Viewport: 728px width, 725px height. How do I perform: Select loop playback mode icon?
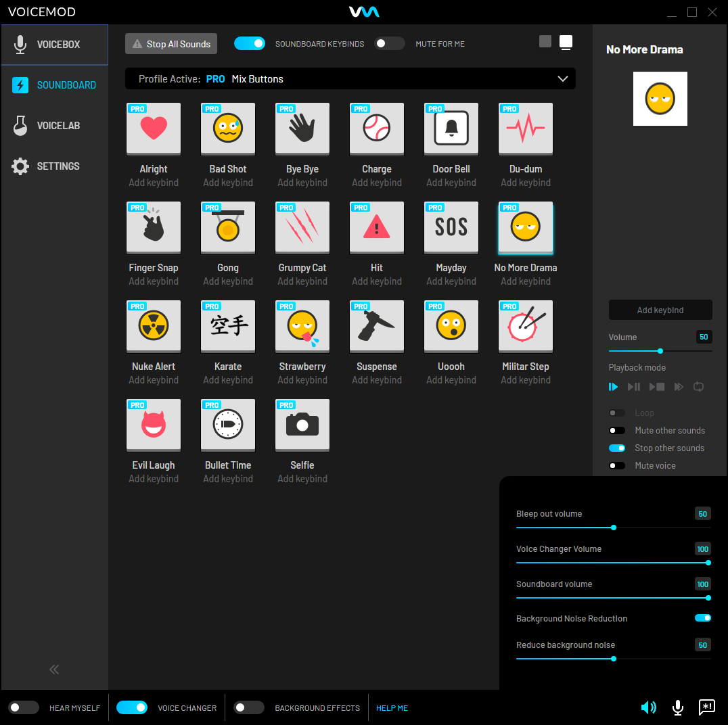pyautogui.click(x=698, y=387)
